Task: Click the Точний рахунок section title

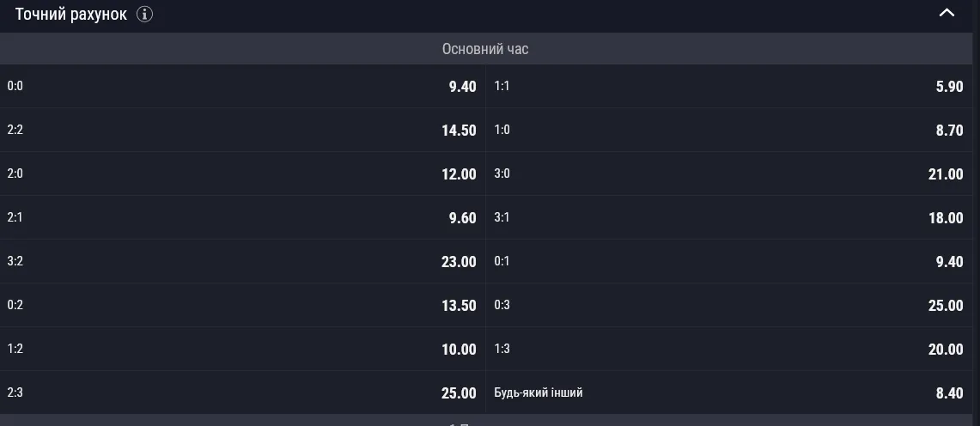Action: [x=71, y=15]
